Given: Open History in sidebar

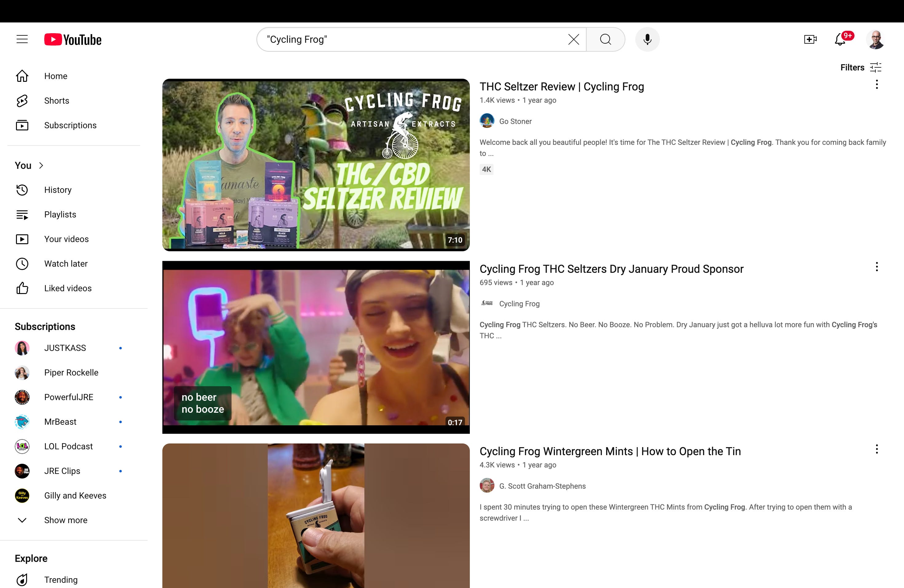Looking at the screenshot, I should [57, 189].
